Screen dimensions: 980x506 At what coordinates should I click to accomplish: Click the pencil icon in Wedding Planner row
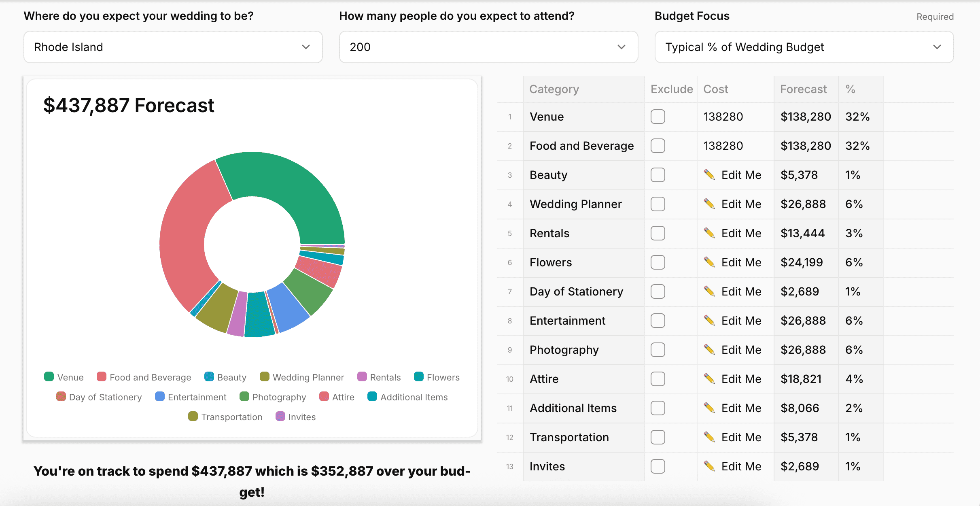click(709, 204)
